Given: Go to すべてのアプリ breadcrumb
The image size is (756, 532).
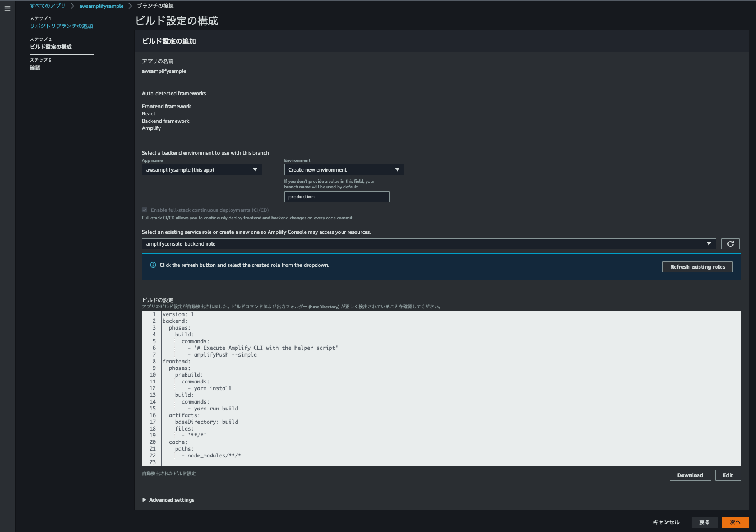Looking at the screenshot, I should point(48,6).
